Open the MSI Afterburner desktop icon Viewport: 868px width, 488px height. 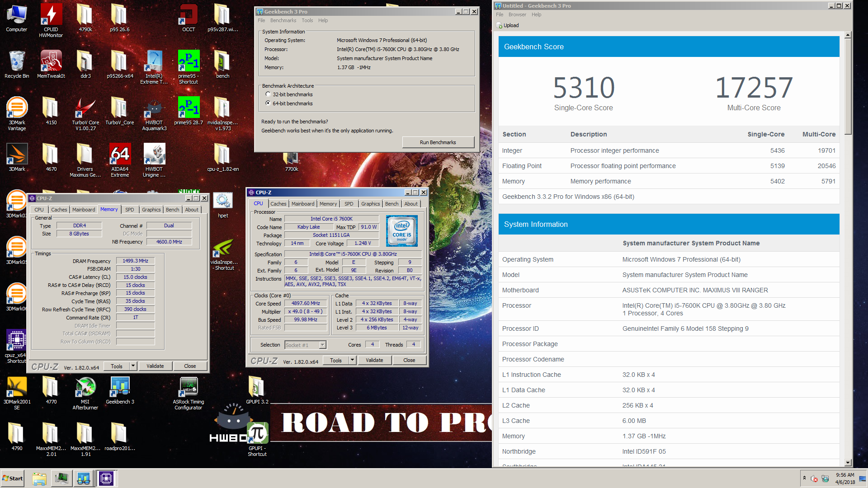[85, 393]
